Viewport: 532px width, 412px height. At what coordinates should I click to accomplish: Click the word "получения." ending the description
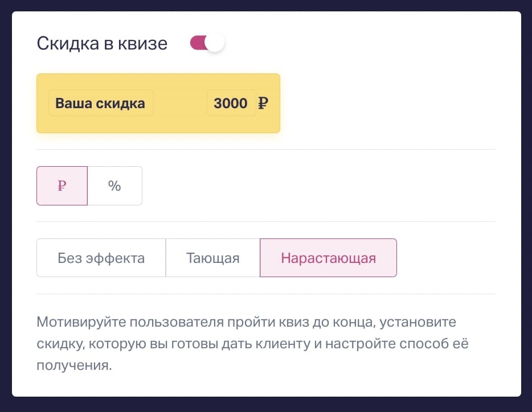tap(73, 365)
